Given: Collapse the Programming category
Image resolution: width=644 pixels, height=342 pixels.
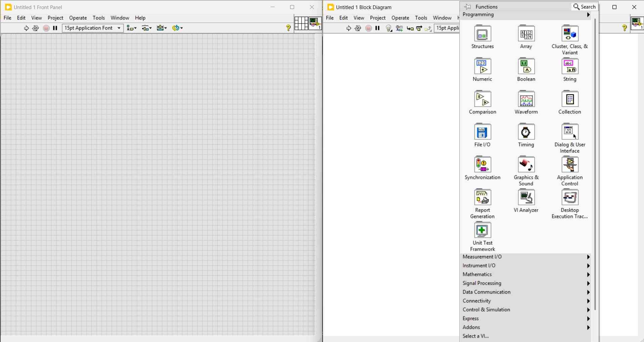Looking at the screenshot, I should pos(526,15).
